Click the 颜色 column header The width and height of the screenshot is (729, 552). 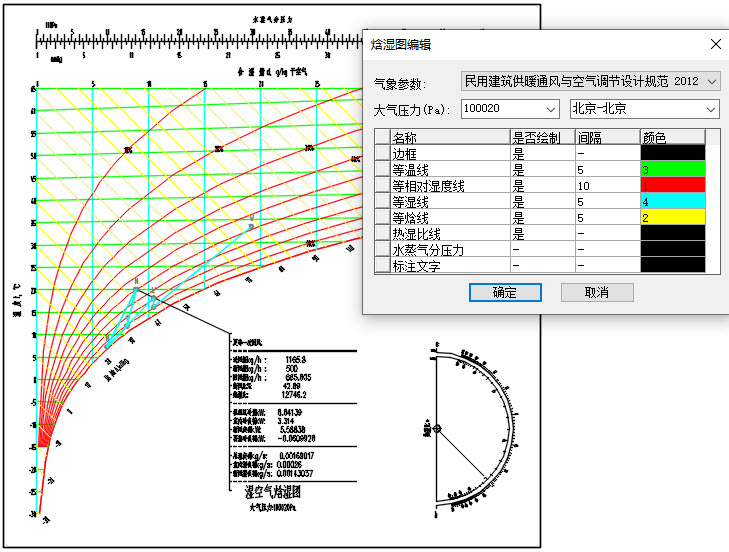673,138
